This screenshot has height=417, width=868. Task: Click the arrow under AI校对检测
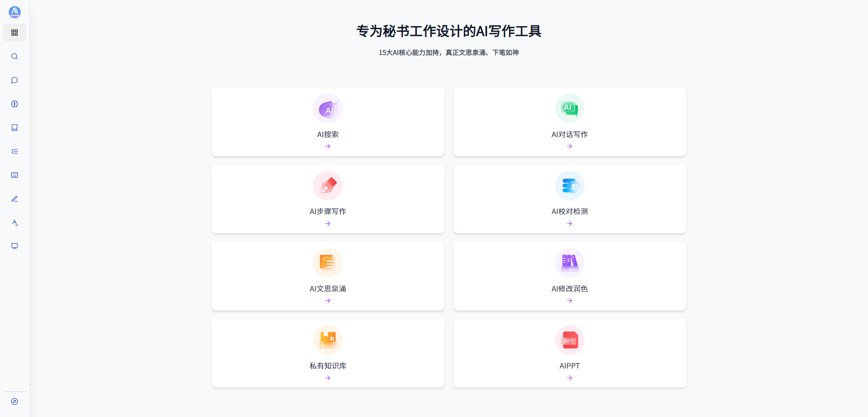[570, 224]
